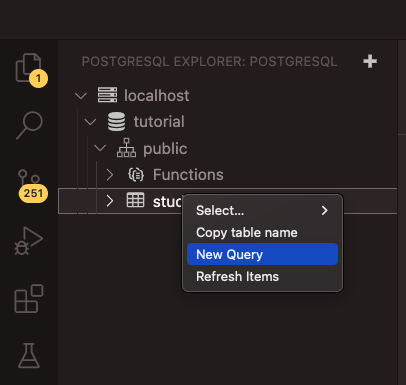
Task: Click the public schema icon
Action: click(x=126, y=148)
